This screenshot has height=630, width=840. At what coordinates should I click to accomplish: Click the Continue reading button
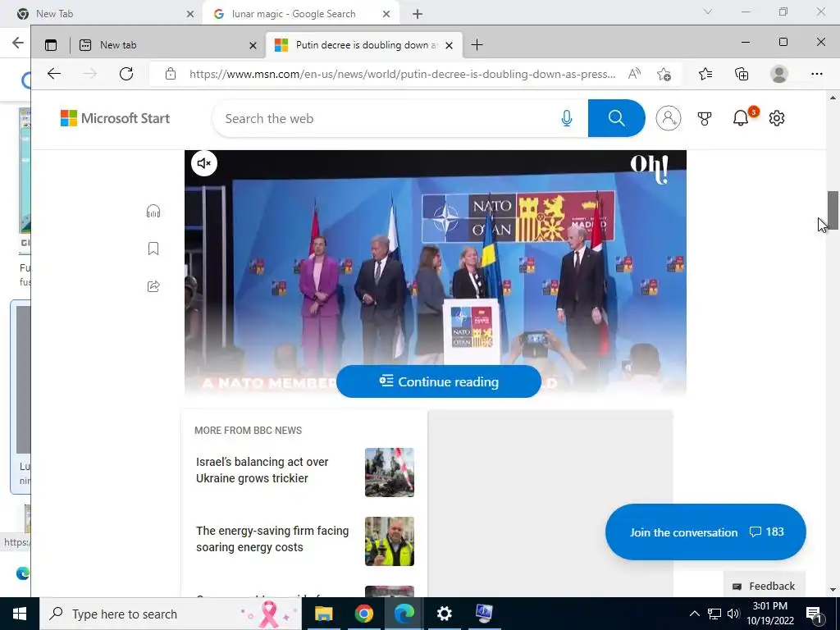pyautogui.click(x=439, y=381)
